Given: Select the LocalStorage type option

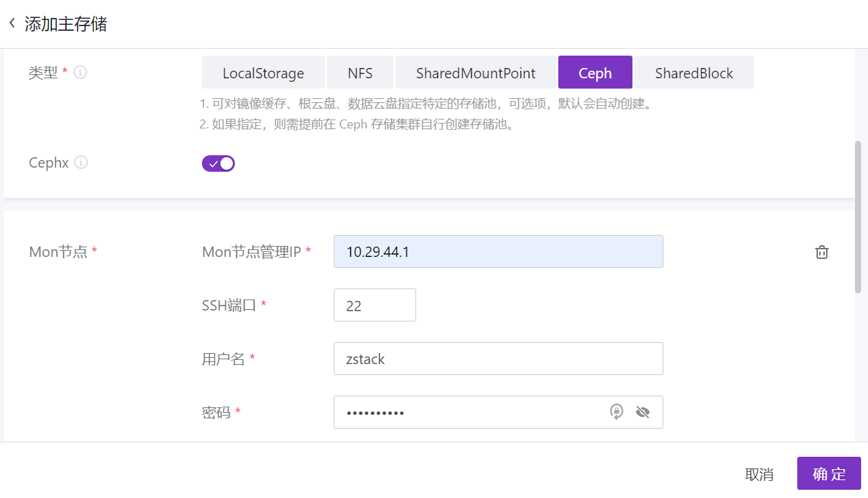Looking at the screenshot, I should pos(263,72).
